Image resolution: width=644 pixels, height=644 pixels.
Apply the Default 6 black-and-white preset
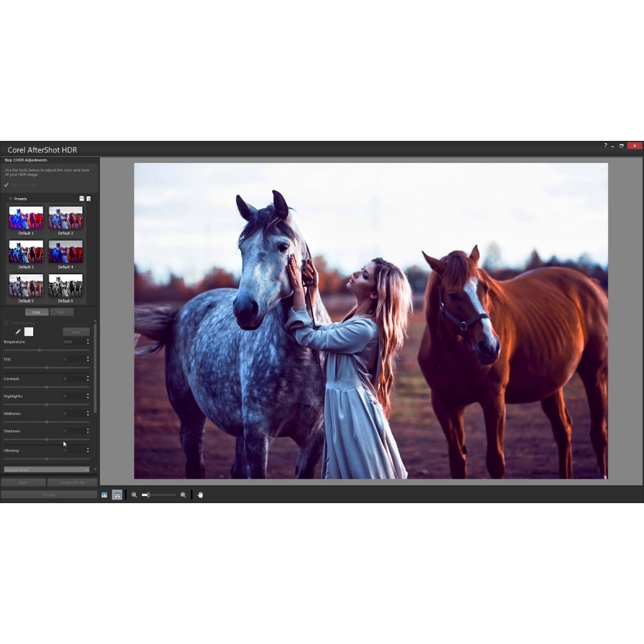click(65, 286)
